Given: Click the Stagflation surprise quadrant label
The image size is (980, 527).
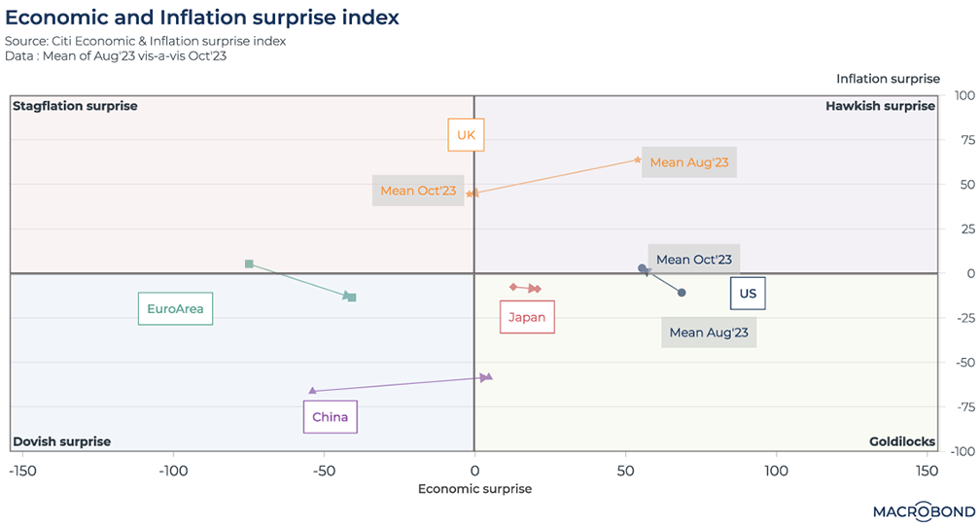Looking at the screenshot, I should [x=75, y=106].
